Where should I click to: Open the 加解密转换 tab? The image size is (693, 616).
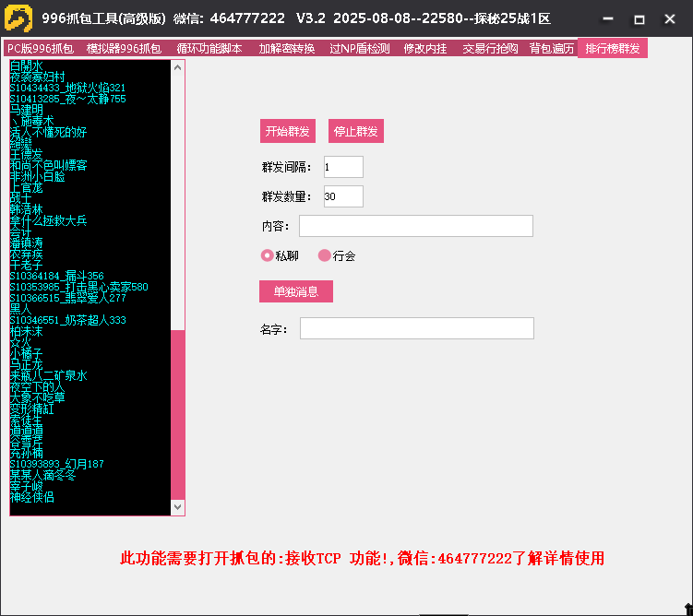(286, 49)
